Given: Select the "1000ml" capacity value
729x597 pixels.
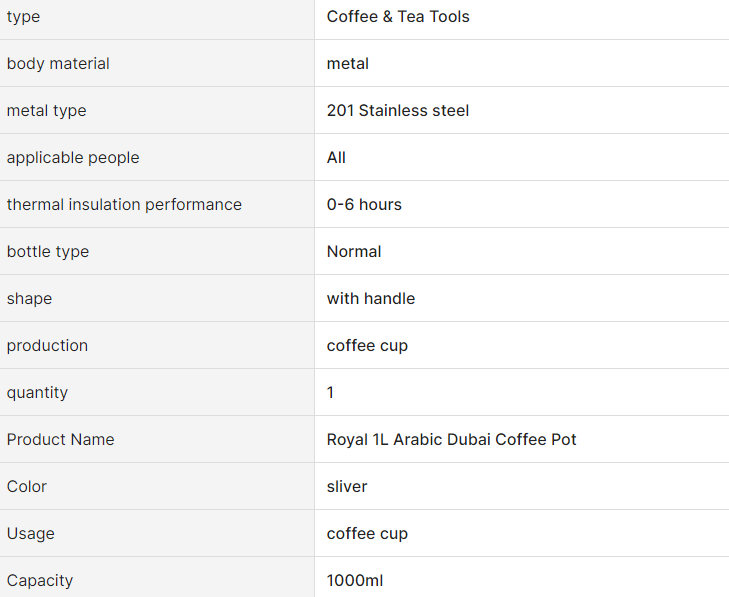Looking at the screenshot, I should (x=355, y=581).
